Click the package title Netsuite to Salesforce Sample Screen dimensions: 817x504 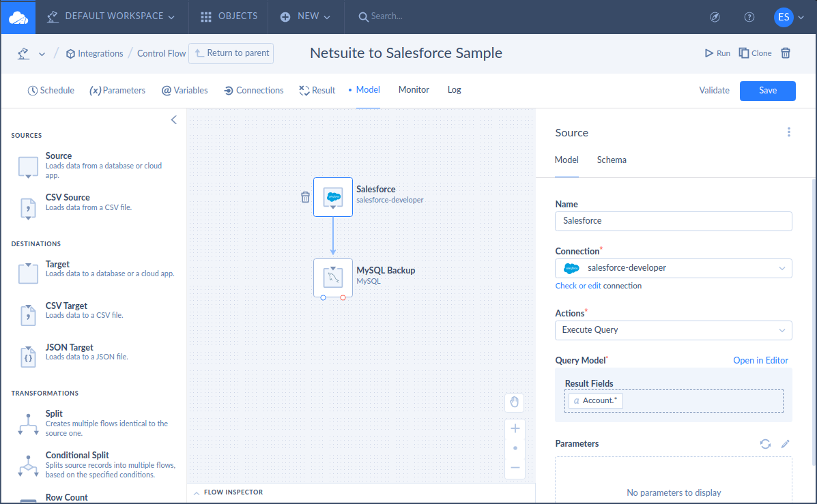tap(406, 53)
